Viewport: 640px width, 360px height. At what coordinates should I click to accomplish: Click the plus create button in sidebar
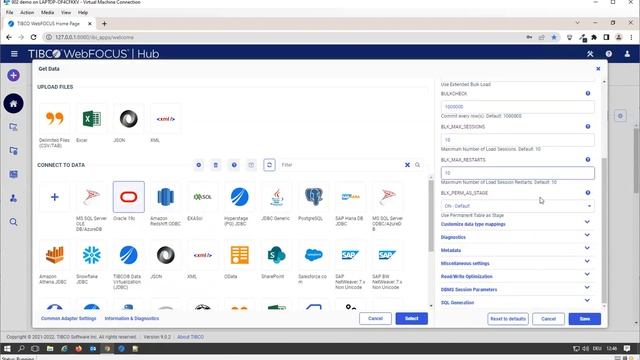tap(13, 75)
